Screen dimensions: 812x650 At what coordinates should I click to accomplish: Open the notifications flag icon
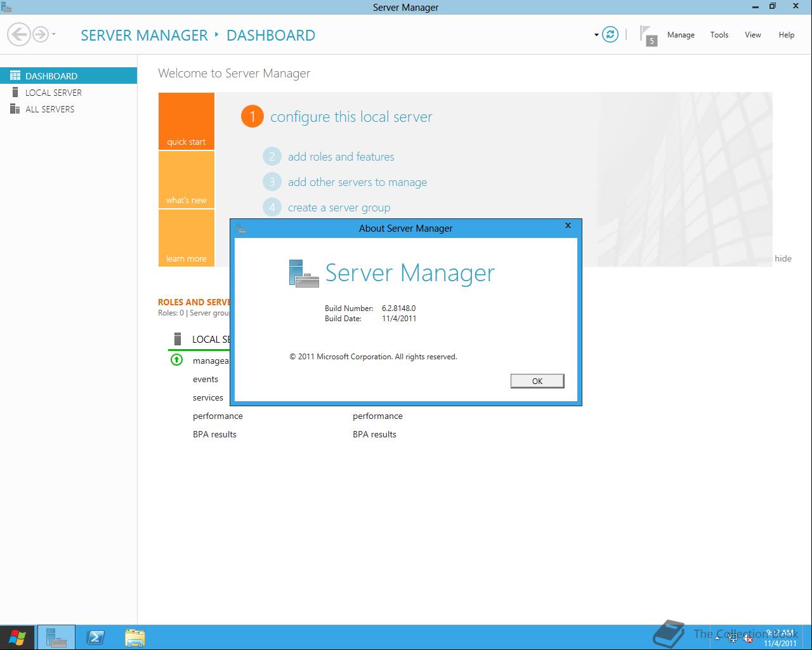tap(648, 35)
